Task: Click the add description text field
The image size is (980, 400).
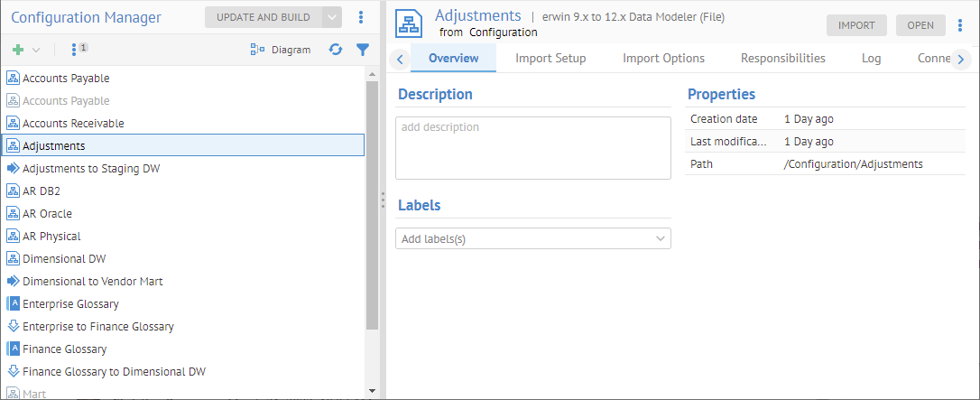Action: coord(532,147)
